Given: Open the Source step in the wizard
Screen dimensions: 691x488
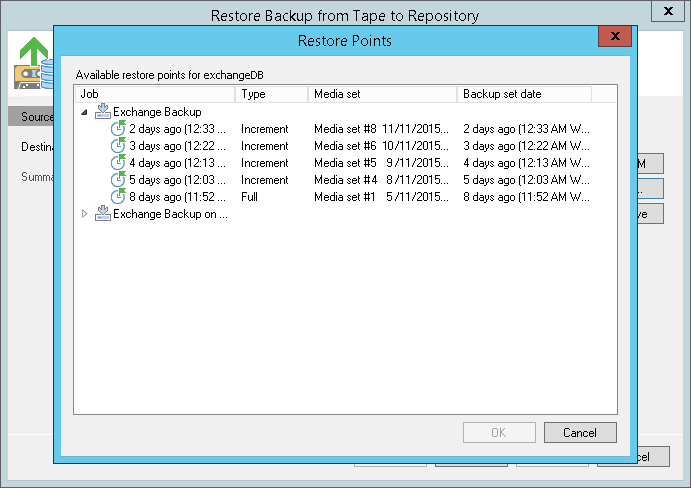Looking at the screenshot, I should click(x=31, y=116).
